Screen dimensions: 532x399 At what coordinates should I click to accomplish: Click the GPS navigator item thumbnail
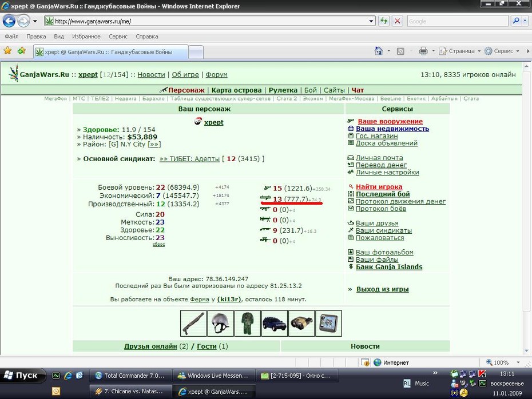[x=328, y=323]
